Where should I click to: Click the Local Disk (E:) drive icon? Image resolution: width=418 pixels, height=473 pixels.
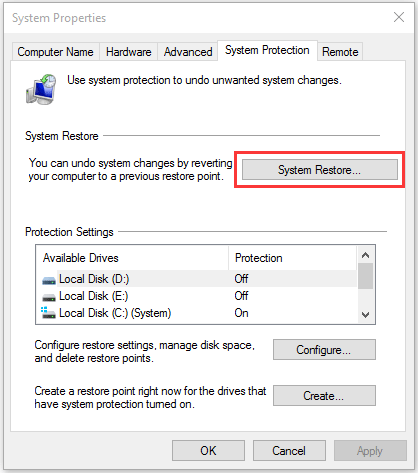49,297
